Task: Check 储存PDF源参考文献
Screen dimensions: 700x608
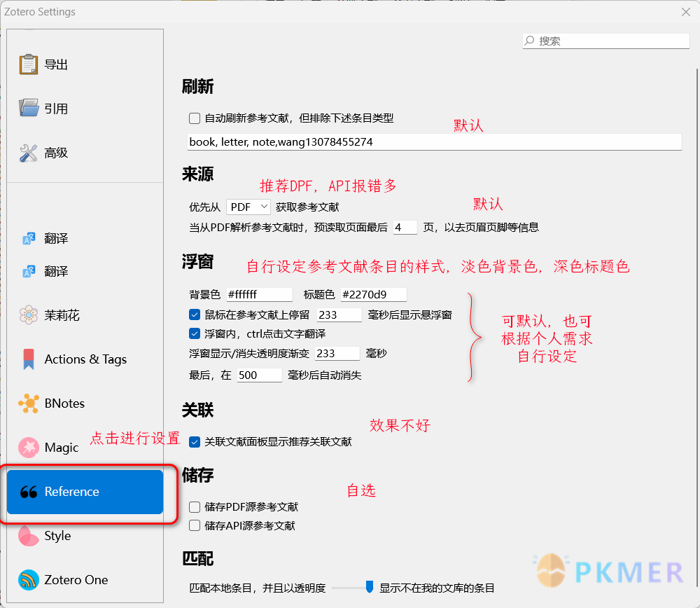Action: 195,506
